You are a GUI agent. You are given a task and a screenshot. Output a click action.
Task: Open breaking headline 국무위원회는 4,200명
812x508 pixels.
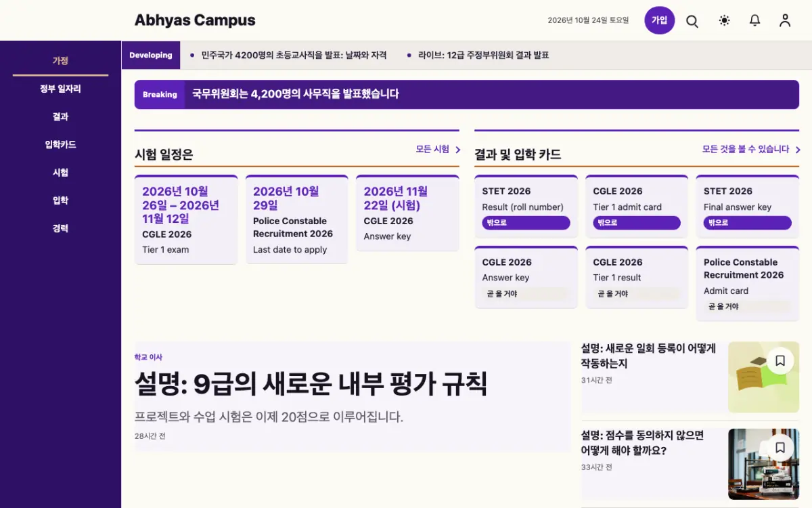point(296,94)
